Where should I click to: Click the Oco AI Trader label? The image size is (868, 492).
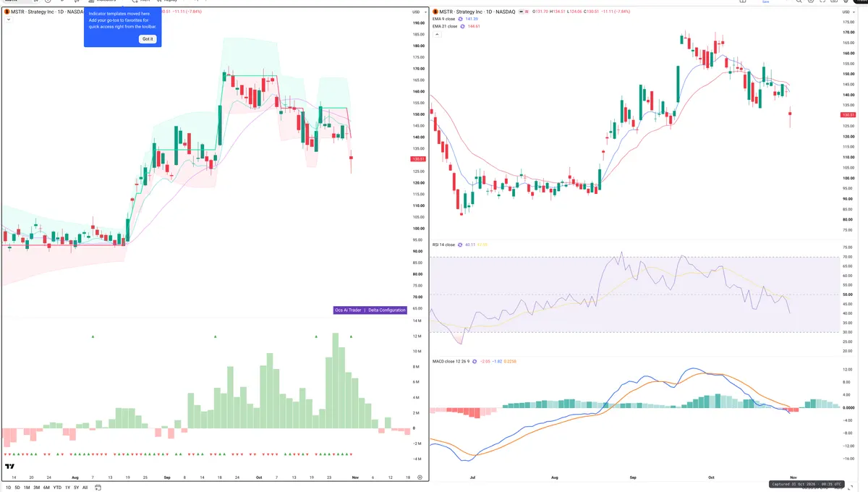pyautogui.click(x=348, y=310)
